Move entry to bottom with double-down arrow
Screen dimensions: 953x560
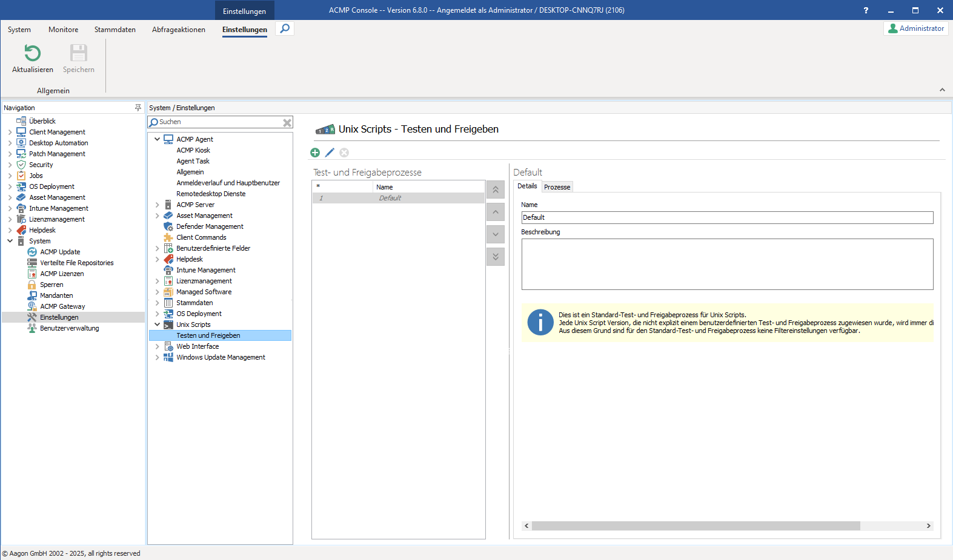[495, 257]
